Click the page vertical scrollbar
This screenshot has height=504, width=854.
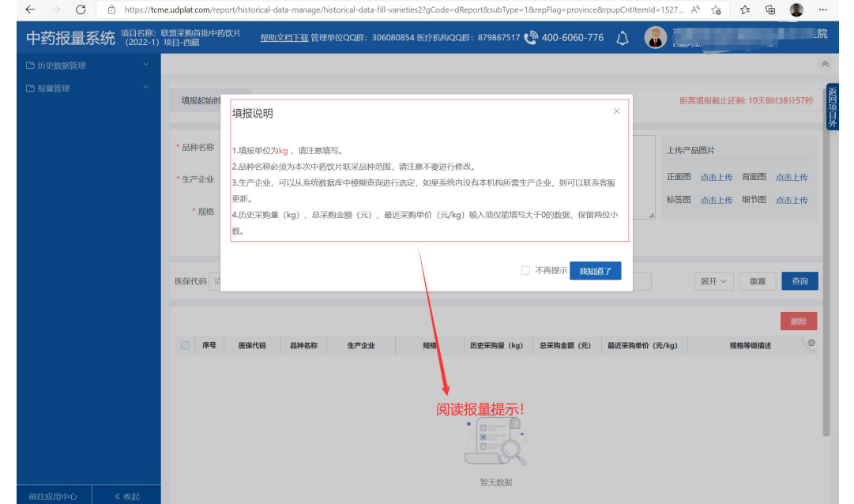point(826,261)
